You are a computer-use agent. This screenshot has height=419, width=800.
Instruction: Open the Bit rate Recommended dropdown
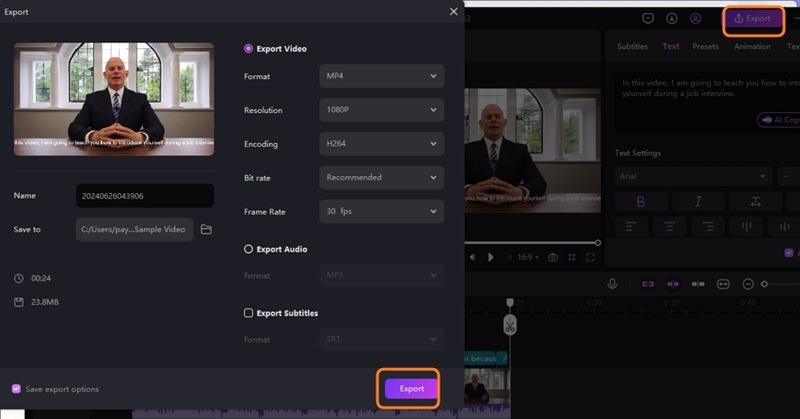[x=382, y=178]
